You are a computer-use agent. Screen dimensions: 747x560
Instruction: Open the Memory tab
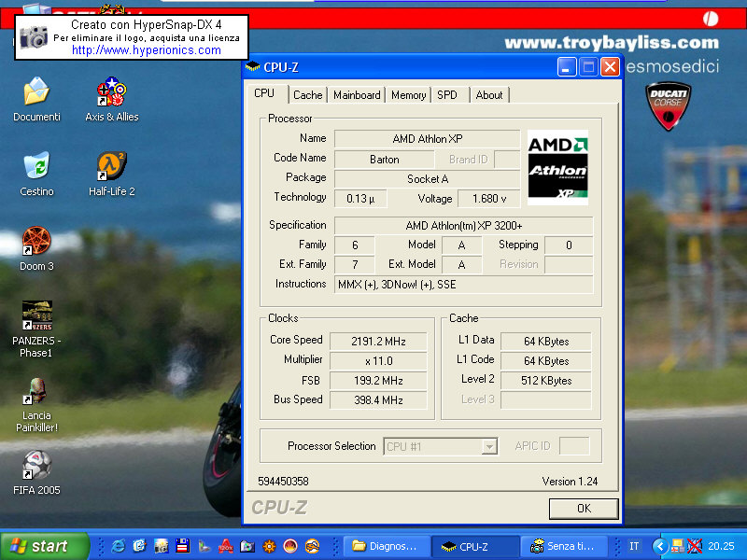coord(408,95)
